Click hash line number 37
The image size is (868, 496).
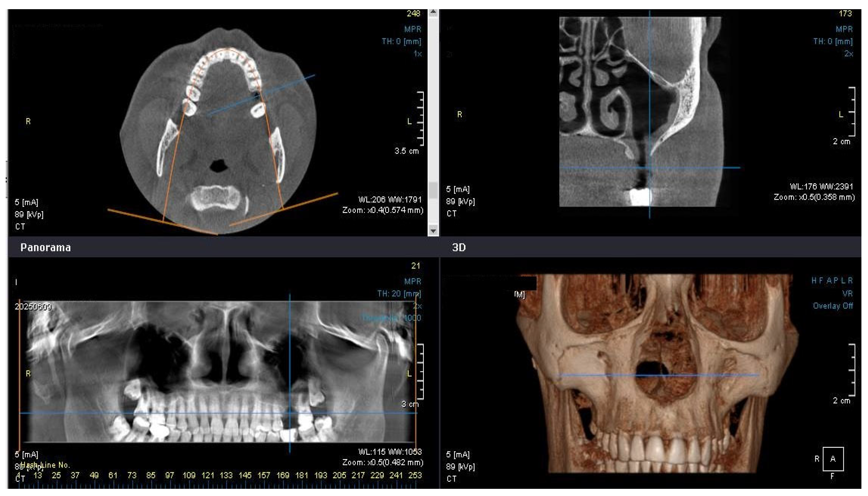click(x=75, y=475)
